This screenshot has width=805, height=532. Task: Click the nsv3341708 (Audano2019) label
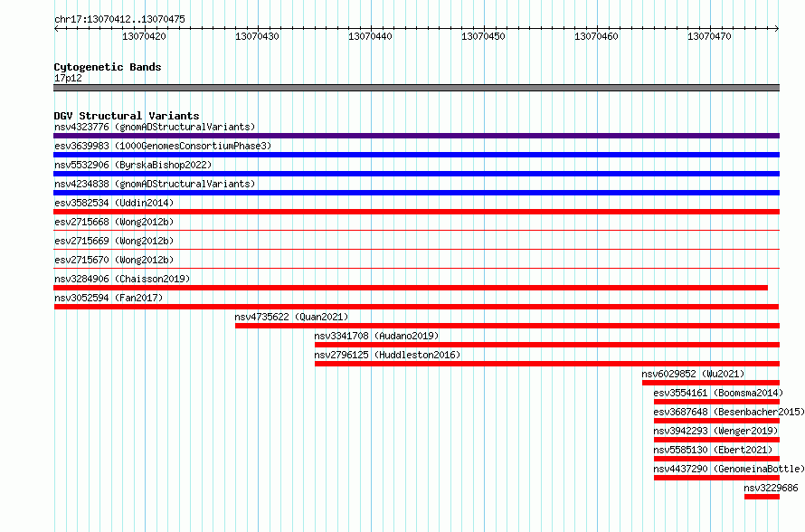coord(377,336)
